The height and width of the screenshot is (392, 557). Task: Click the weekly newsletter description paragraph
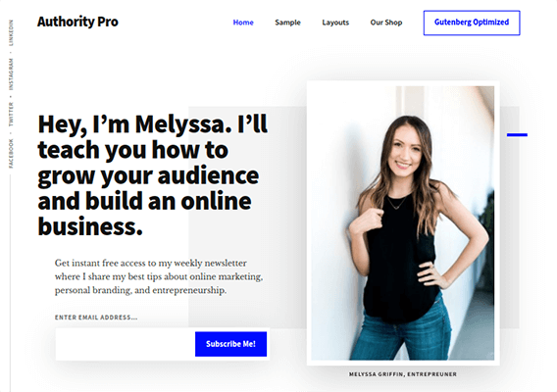pos(159,276)
